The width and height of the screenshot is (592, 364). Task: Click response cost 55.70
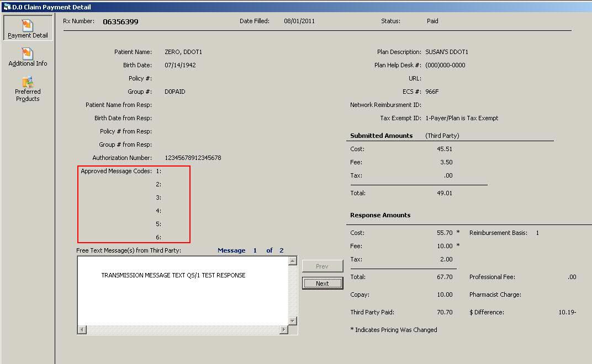(445, 233)
